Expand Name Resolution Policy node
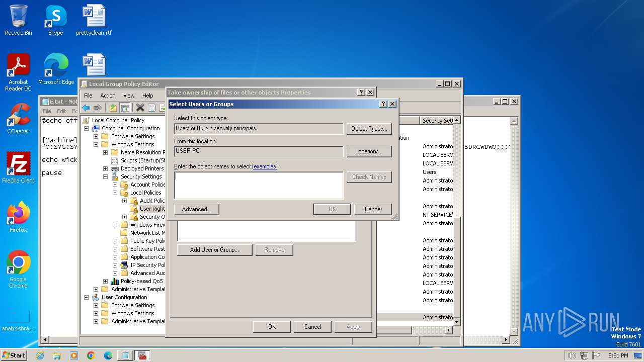 point(105,152)
